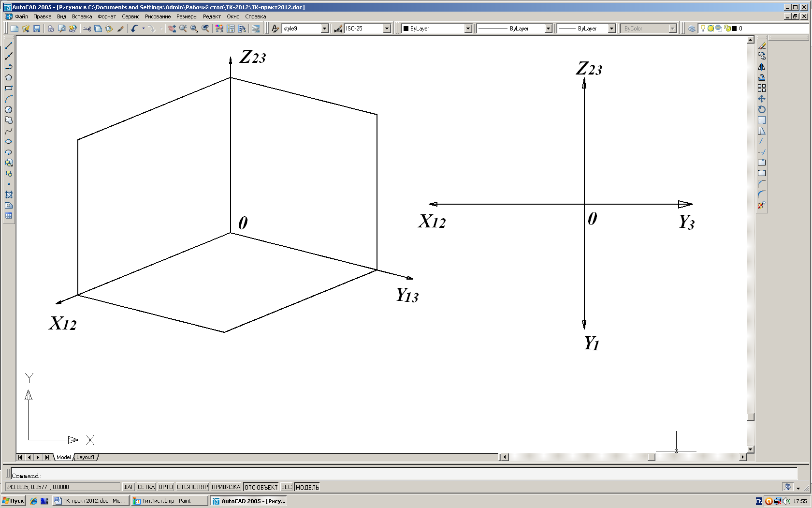Viewport: 812px width, 508px height.
Task: Click the layer color black swatch
Action: (734, 29)
